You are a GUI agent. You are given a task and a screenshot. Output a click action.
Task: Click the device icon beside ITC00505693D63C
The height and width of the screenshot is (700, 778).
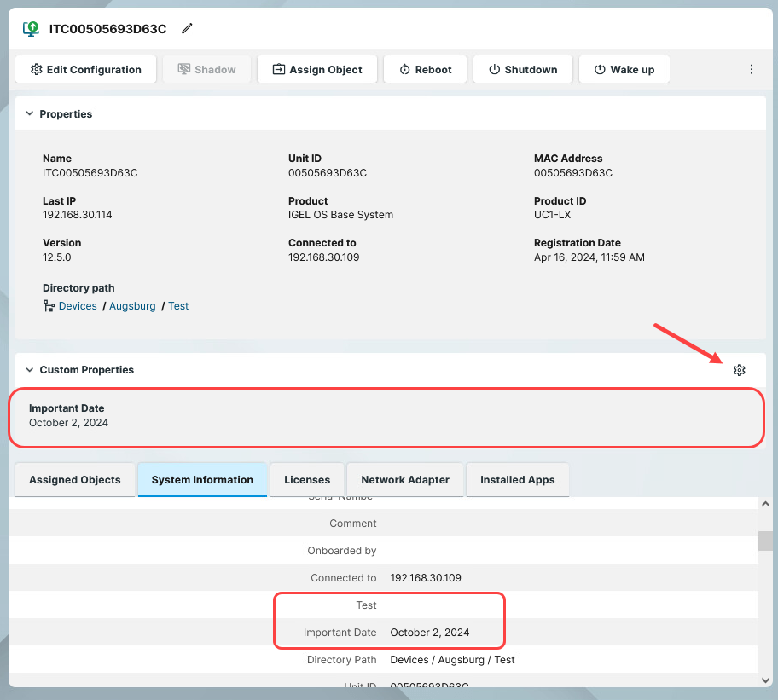[x=31, y=29]
